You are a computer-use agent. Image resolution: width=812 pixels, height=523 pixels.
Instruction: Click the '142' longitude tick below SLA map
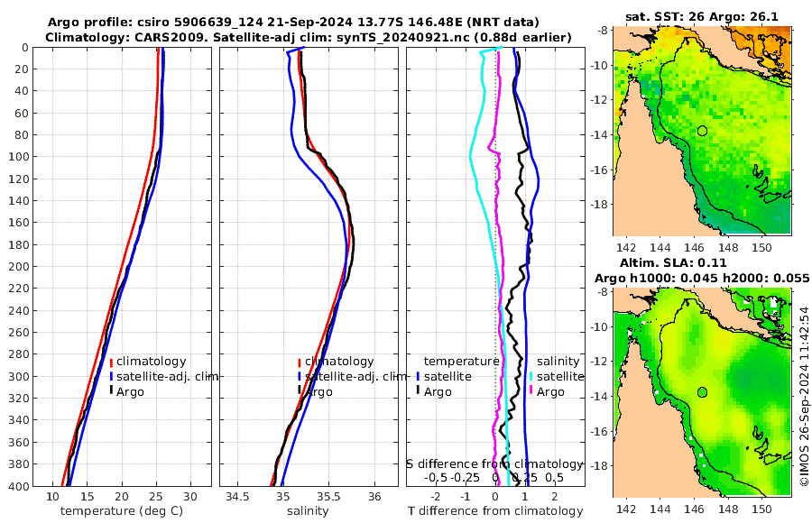626,509
